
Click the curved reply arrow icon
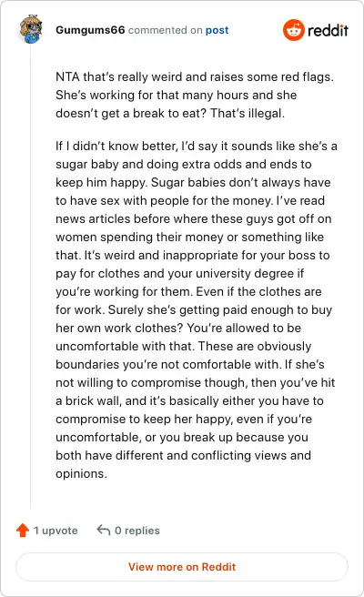coord(103,530)
